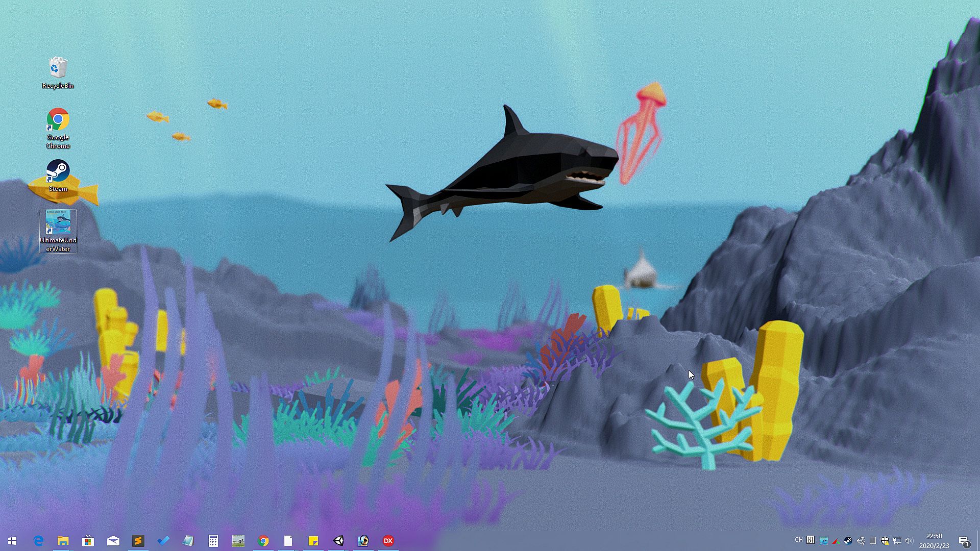Open the volume control in the tray
980x551 pixels.
coord(909,541)
